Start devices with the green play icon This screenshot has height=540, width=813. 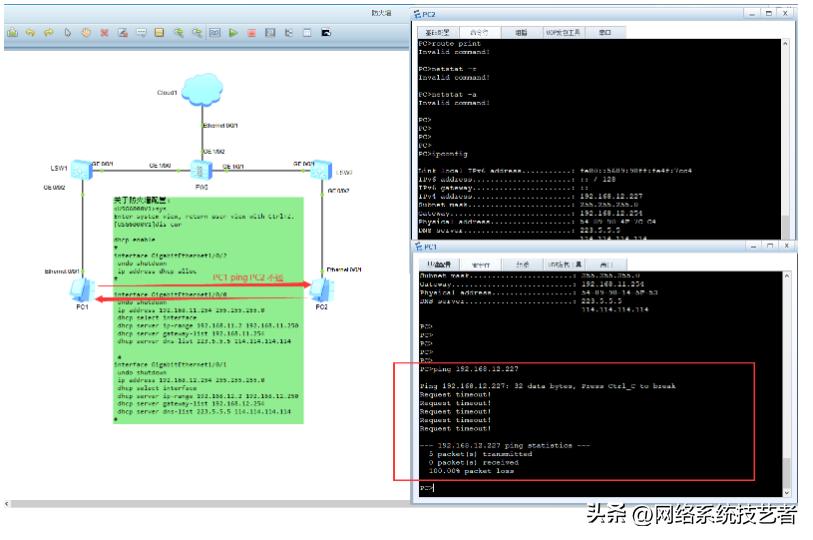tap(233, 33)
